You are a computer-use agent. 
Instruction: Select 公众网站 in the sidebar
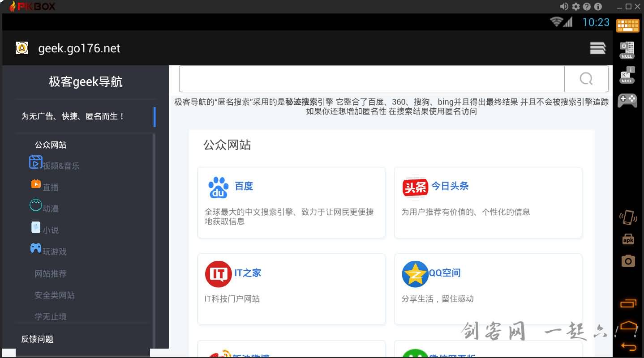(51, 145)
